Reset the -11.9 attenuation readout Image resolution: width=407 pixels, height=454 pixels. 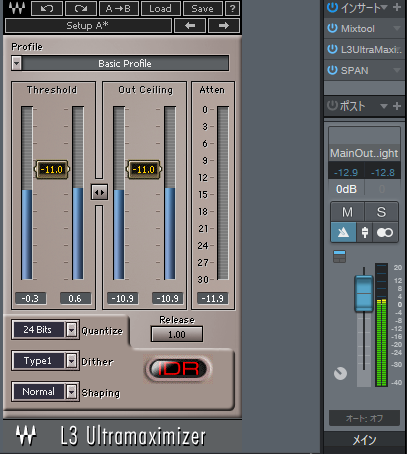(213, 298)
